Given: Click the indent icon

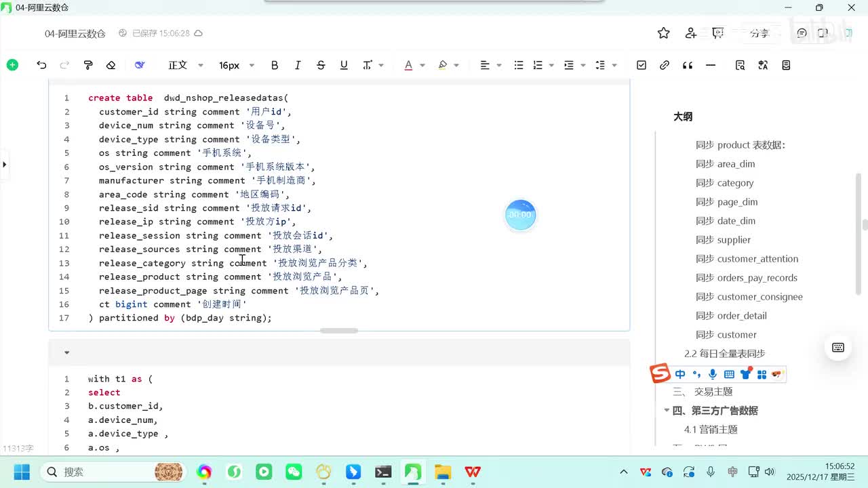Looking at the screenshot, I should tap(569, 65).
